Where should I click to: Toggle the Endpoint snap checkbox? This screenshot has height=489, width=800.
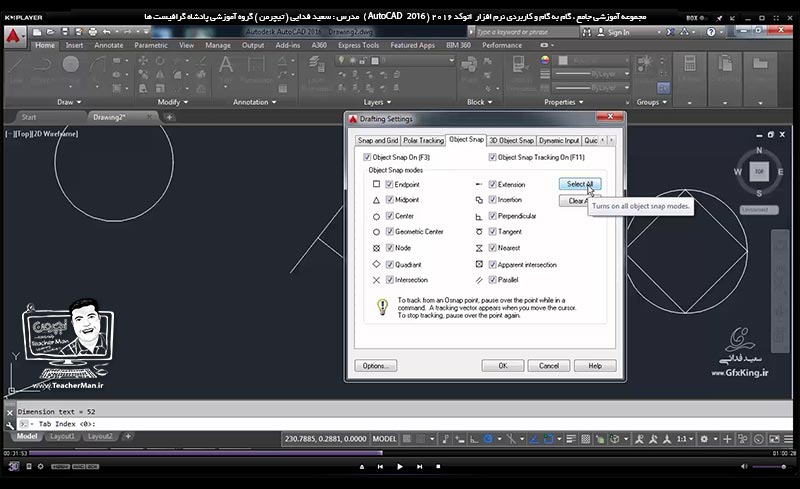click(389, 184)
